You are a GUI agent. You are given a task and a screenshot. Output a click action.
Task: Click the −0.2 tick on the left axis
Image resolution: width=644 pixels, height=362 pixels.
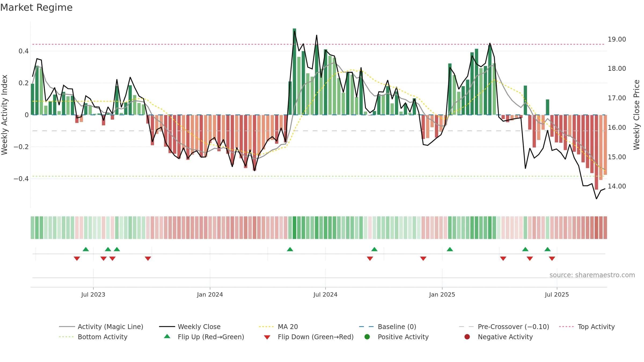tap(21, 147)
